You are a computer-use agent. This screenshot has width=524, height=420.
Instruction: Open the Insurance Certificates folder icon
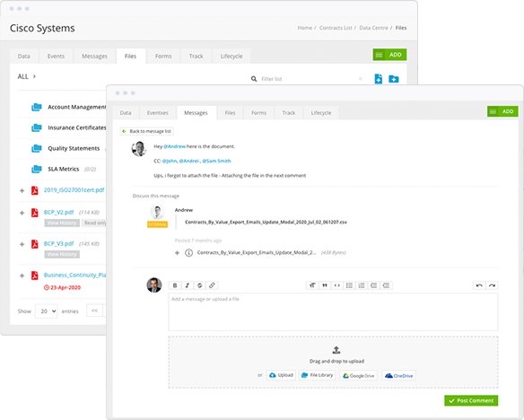click(37, 127)
